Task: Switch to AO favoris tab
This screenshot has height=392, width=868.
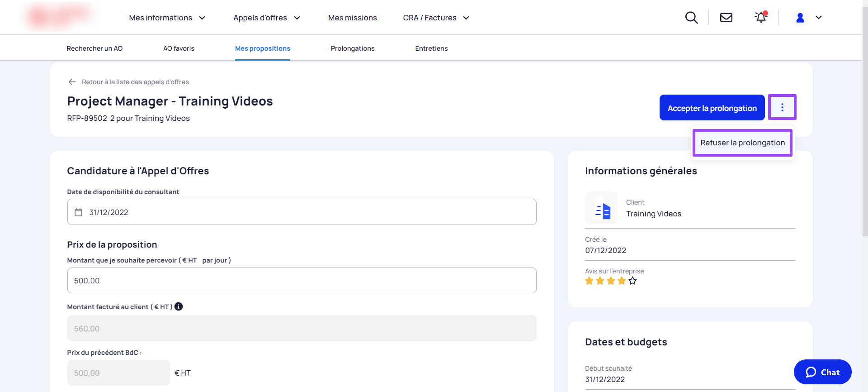Action: tap(179, 48)
